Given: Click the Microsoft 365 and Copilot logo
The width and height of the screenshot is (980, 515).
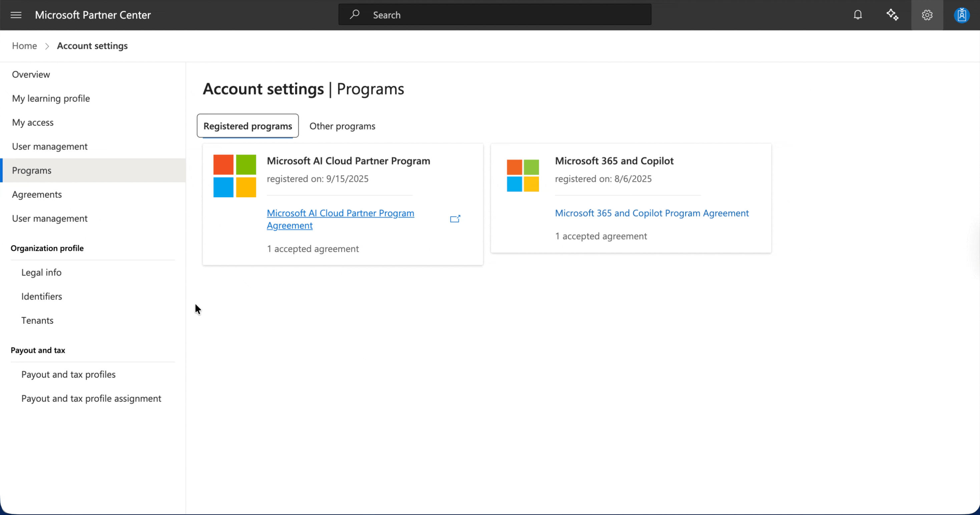Looking at the screenshot, I should coord(523,175).
